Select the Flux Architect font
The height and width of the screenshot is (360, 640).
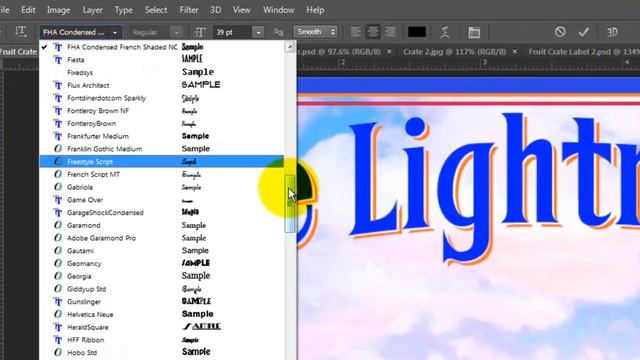click(162, 85)
